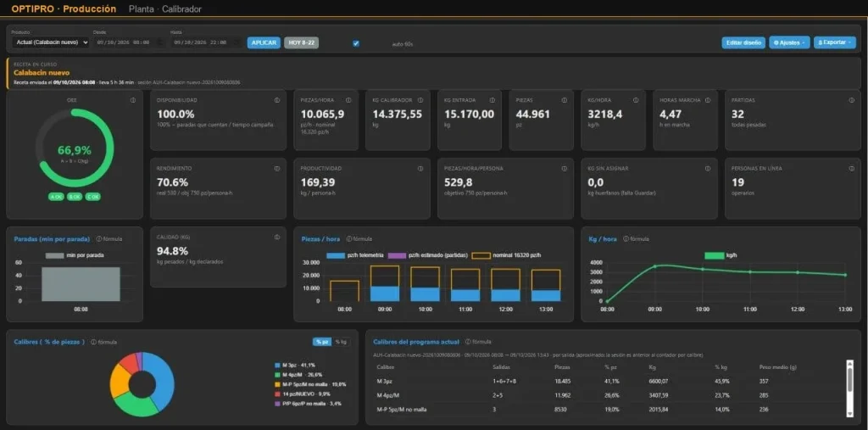
Task: Click the 6600,07 Kg cell
Action: point(659,382)
